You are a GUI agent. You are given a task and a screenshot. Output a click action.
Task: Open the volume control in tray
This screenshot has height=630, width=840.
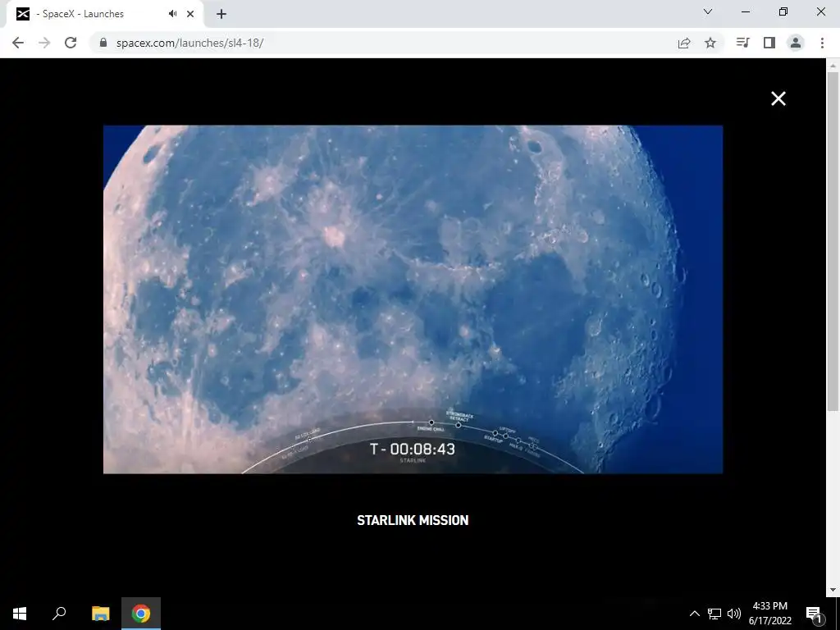[734, 614]
